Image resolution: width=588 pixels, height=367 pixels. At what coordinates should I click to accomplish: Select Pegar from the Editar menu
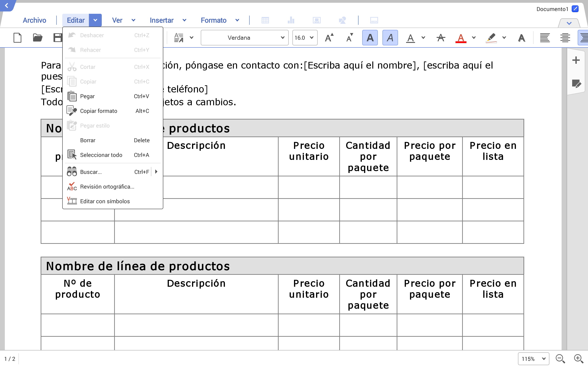click(88, 96)
